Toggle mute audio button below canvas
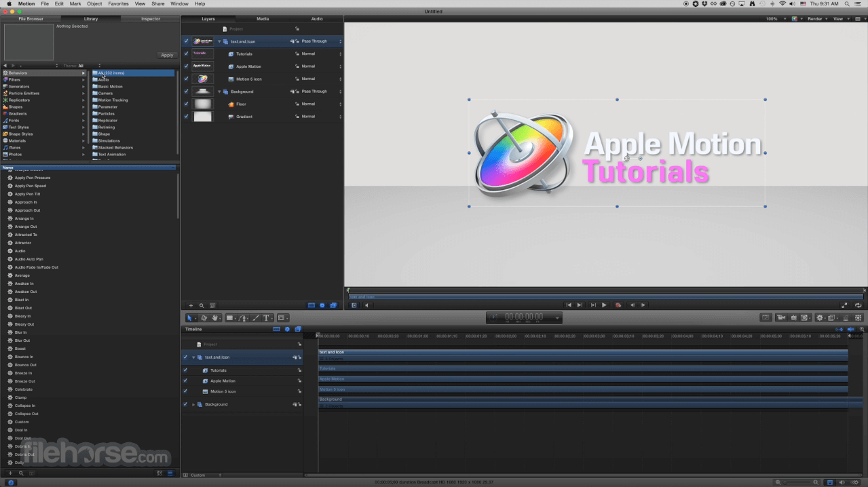Screen dimensions: 868x487 (367, 305)
